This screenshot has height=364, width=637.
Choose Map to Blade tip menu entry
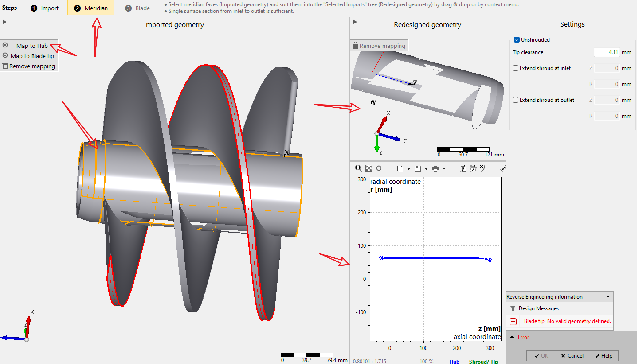tap(32, 56)
